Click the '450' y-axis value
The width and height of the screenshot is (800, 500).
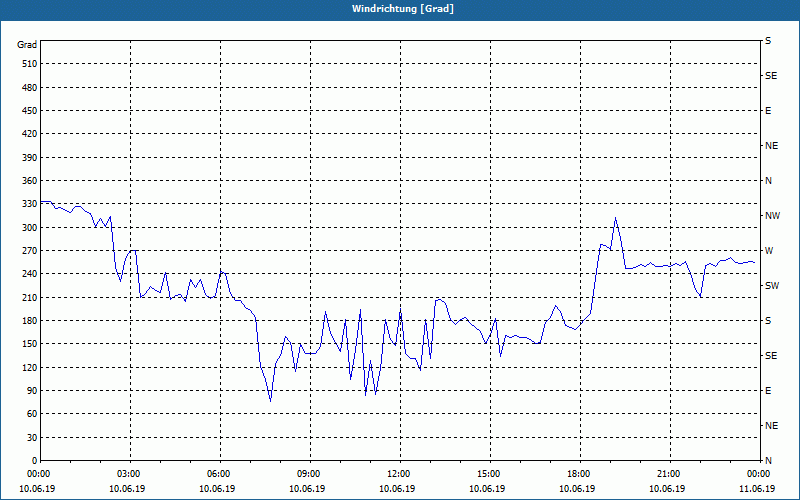[30, 111]
